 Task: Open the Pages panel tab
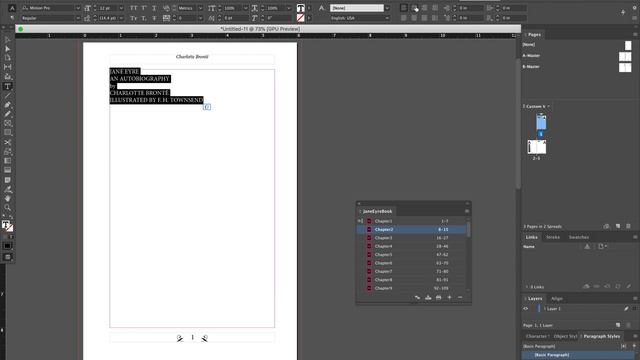click(534, 35)
